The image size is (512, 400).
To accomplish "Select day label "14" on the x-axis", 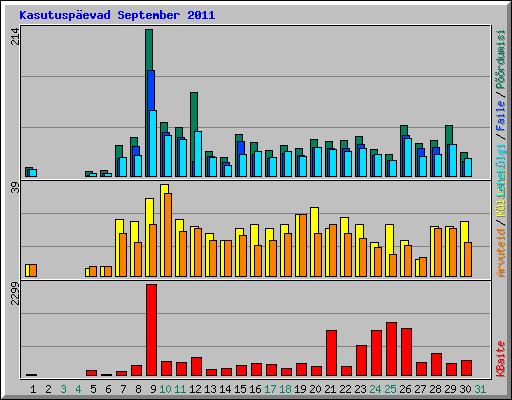I will pos(225,389).
